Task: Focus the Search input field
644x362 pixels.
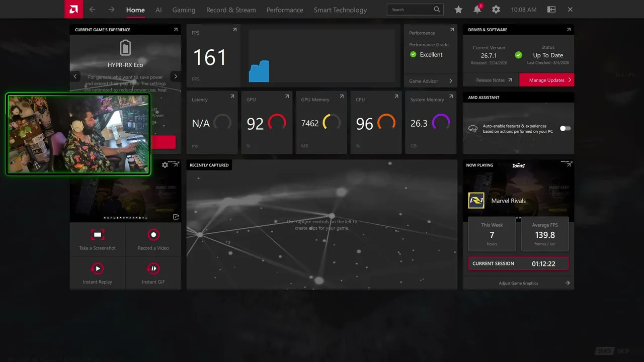Action: click(416, 10)
